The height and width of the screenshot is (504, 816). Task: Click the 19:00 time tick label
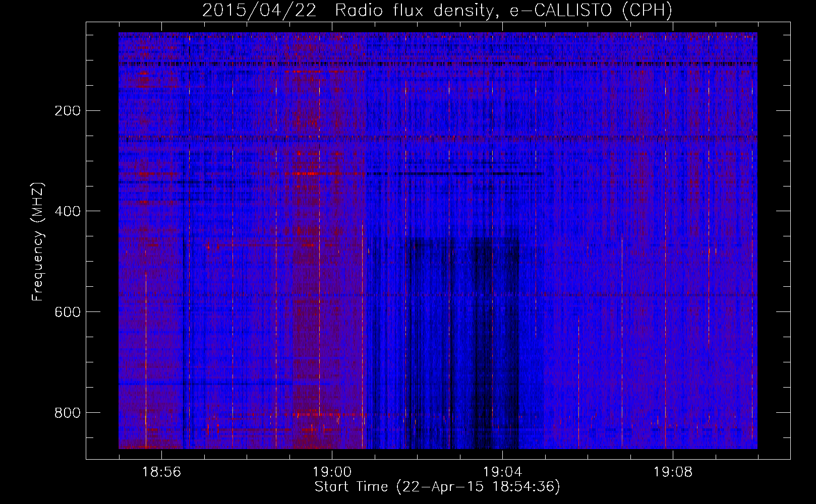pyautogui.click(x=332, y=472)
